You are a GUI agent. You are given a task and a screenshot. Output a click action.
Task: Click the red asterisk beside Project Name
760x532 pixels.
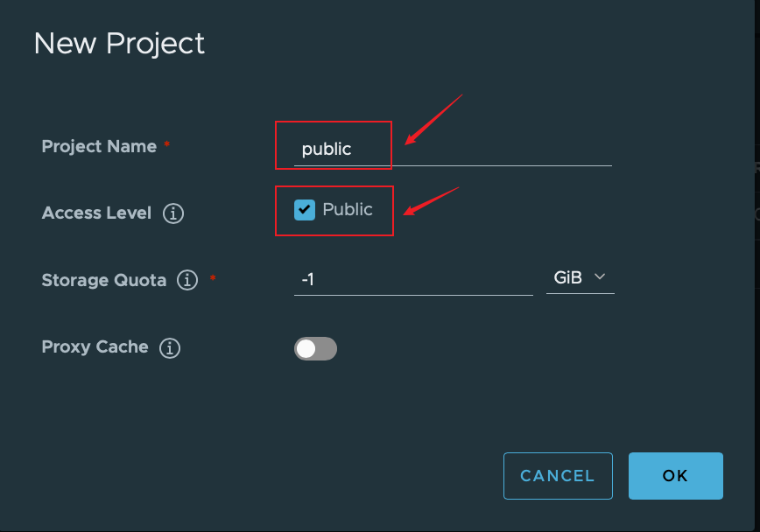167,145
